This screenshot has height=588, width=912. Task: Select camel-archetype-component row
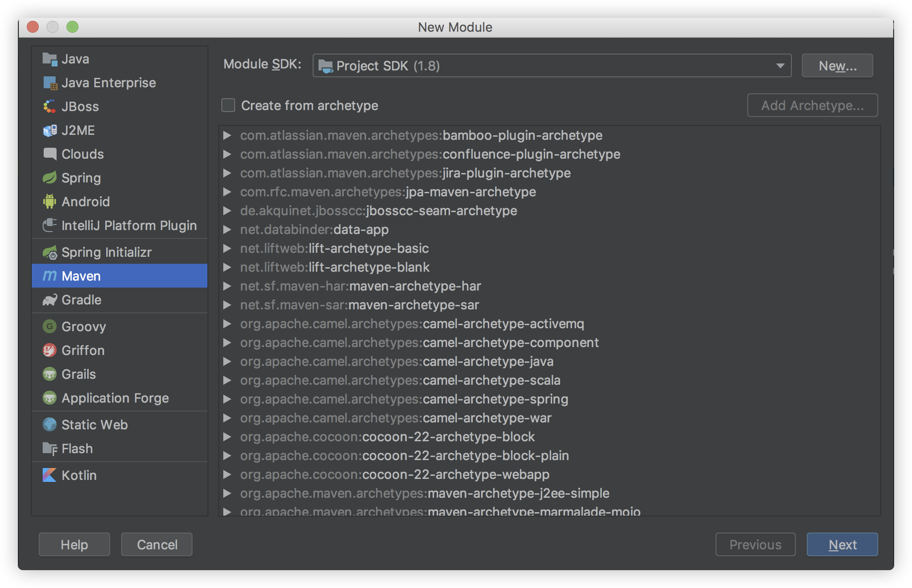click(550, 343)
